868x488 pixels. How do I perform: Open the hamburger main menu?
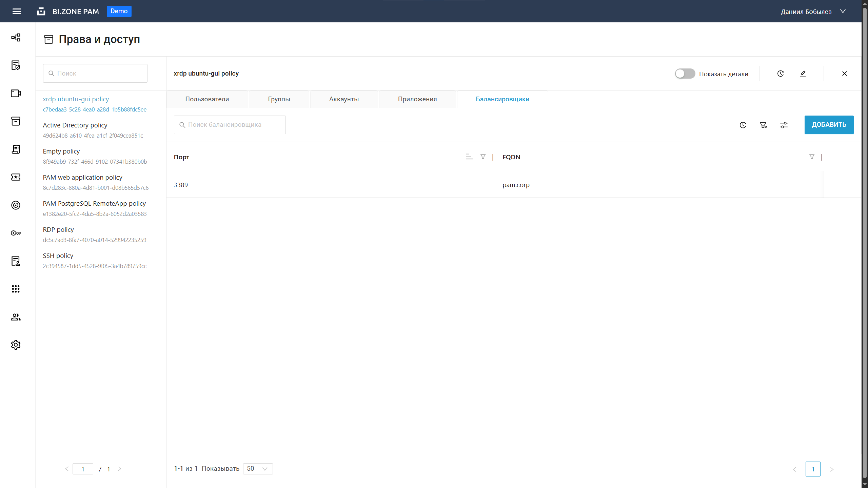coord(17,12)
